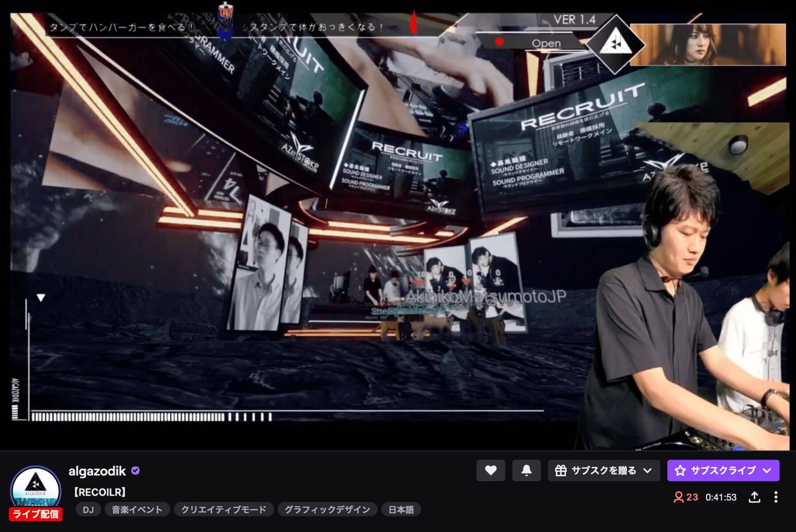Image resolution: width=796 pixels, height=532 pixels.
Task: Open the サブスクを贈る gift sub dropdown
Action: click(604, 471)
